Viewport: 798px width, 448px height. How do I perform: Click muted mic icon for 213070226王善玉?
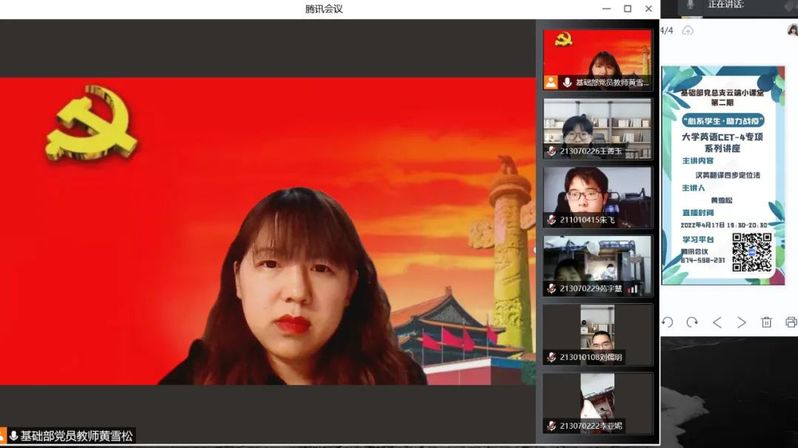552,151
